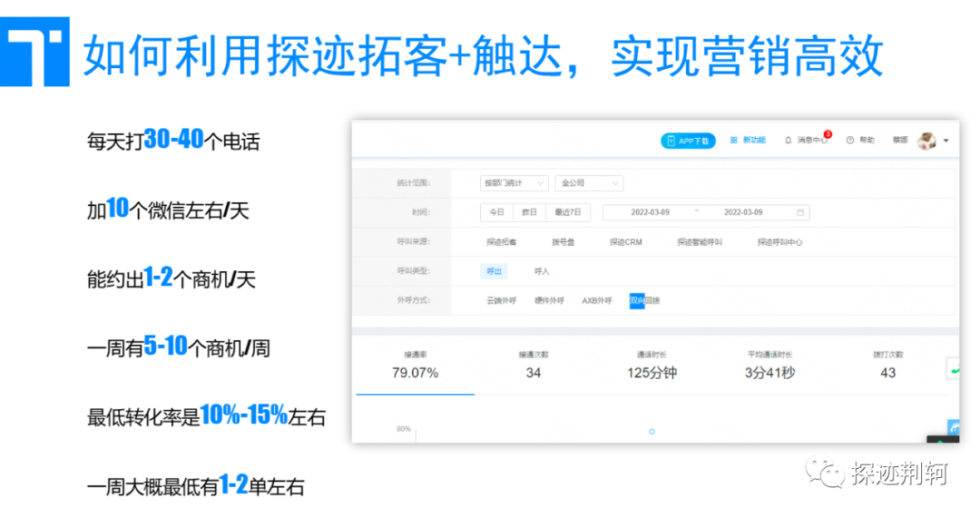
Task: Choose 拨号盘 as call source
Action: [563, 242]
